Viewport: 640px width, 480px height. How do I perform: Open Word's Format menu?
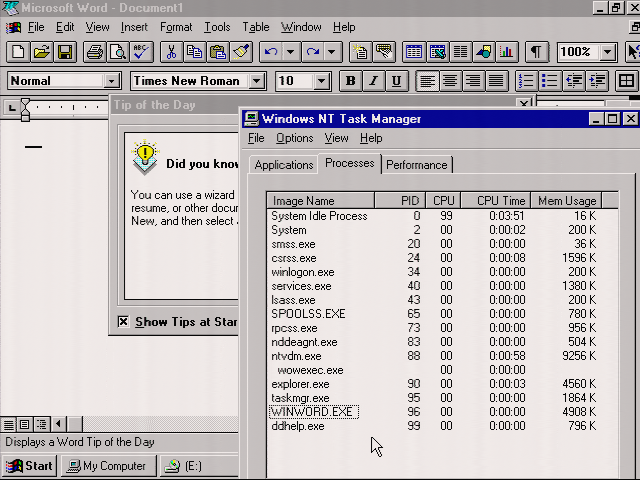click(x=176, y=27)
